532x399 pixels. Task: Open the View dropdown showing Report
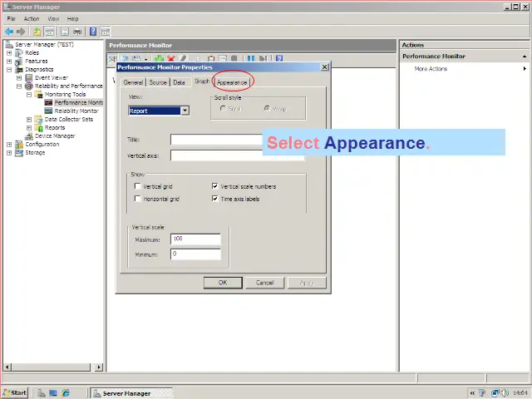185,111
